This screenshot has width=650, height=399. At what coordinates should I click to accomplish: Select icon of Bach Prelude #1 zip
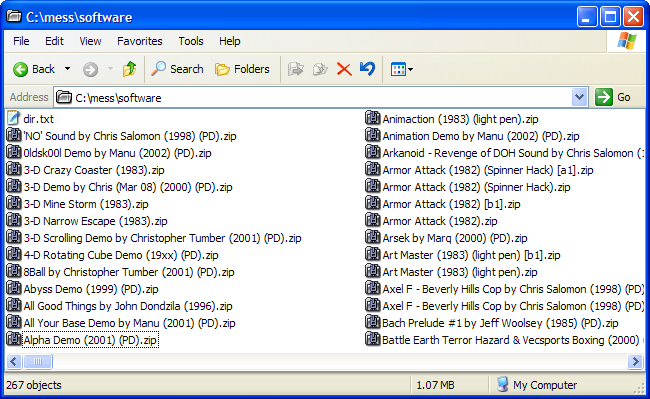tap(373, 322)
